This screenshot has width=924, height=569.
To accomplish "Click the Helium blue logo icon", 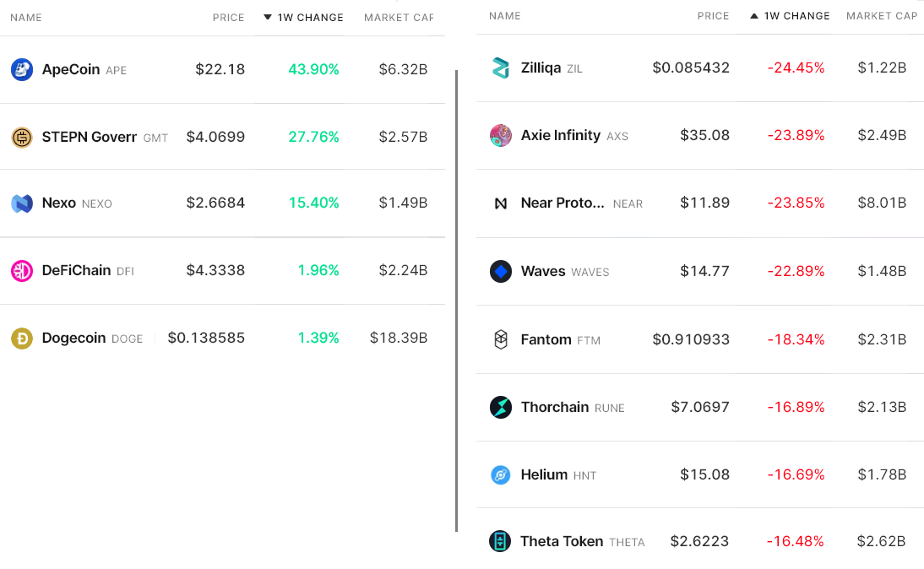I will click(501, 475).
